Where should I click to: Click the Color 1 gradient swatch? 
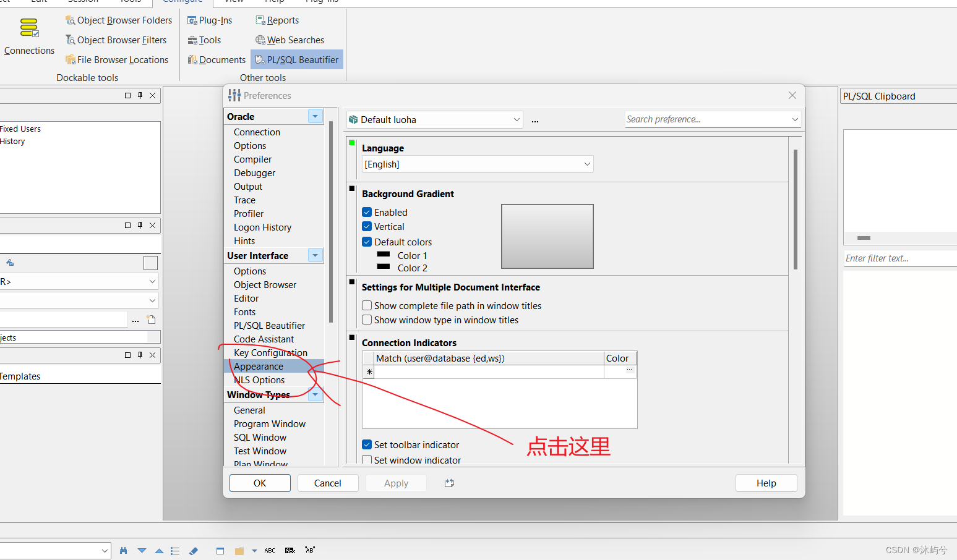click(x=384, y=255)
